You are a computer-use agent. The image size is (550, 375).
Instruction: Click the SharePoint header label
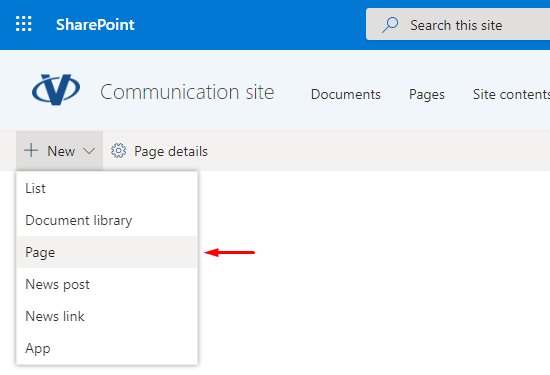pyautogui.click(x=95, y=25)
